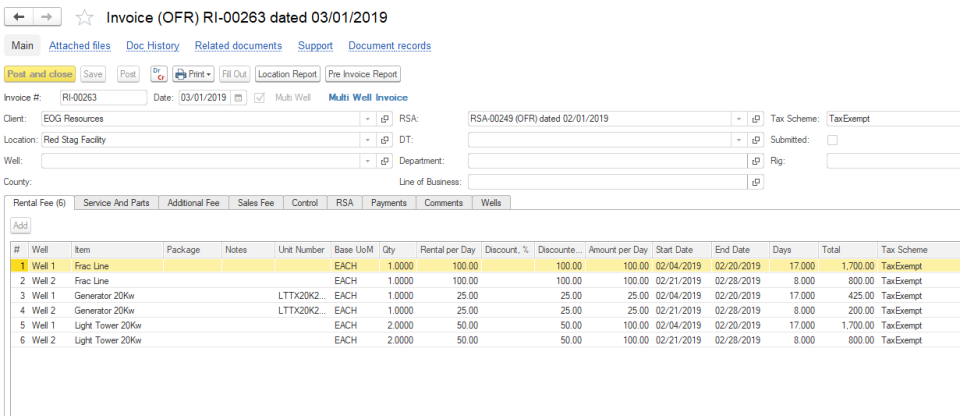This screenshot has height=416, width=960.
Task: Toggle the Submitted checkbox
Action: [832, 140]
